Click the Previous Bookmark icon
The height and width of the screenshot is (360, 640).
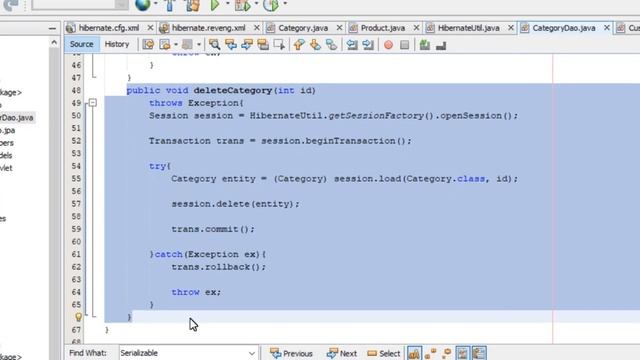(x=299, y=44)
